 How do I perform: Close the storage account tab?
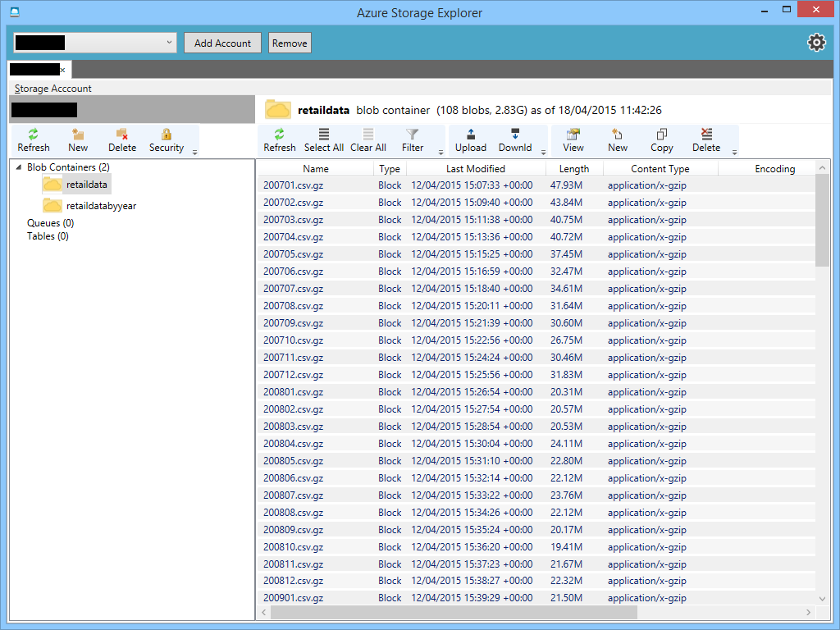[62, 71]
